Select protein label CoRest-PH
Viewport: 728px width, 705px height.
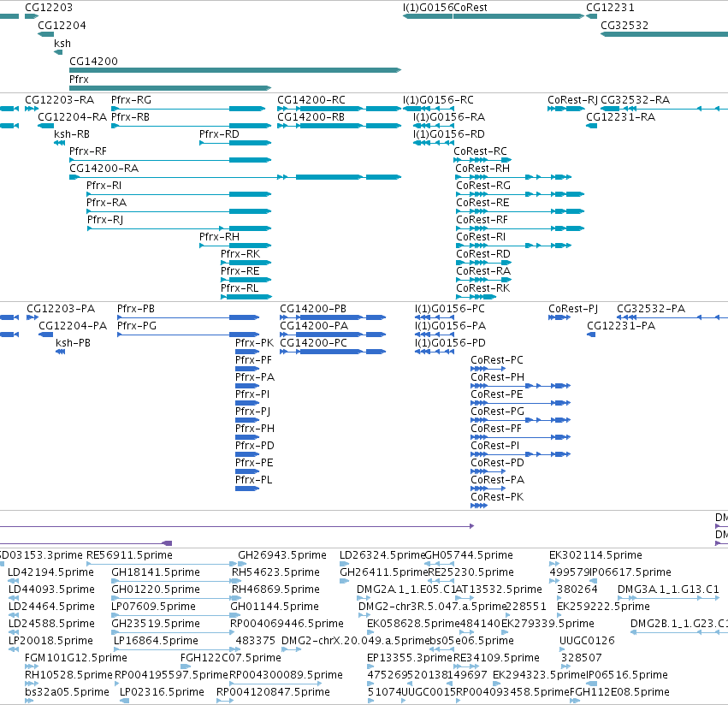coord(498,377)
